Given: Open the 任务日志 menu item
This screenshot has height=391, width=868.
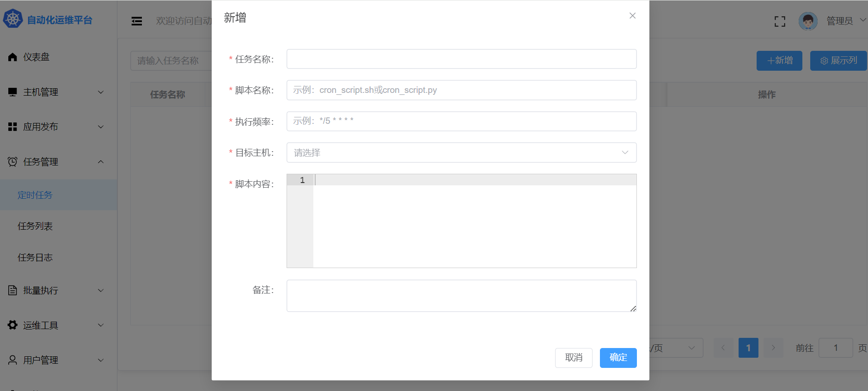Looking at the screenshot, I should tap(35, 257).
